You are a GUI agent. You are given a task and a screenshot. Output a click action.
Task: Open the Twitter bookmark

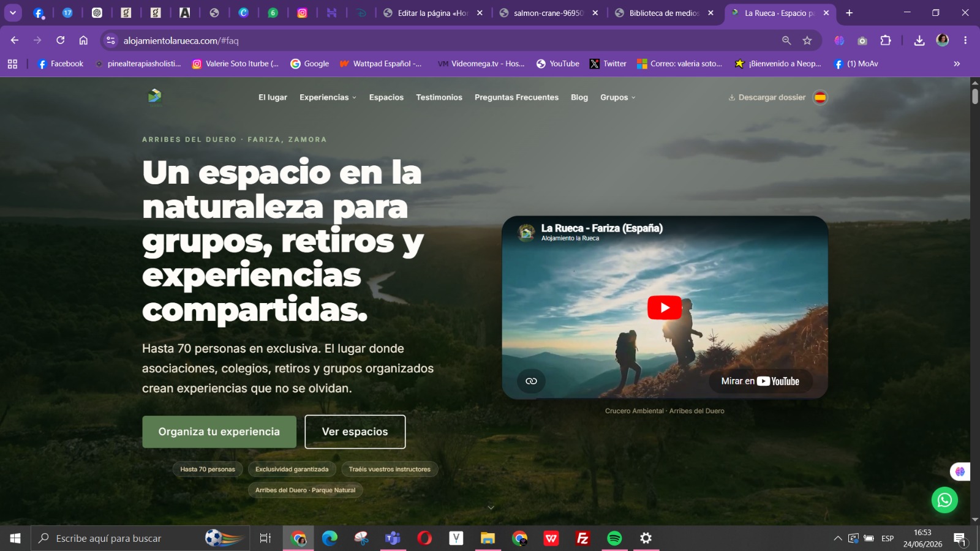click(x=608, y=64)
